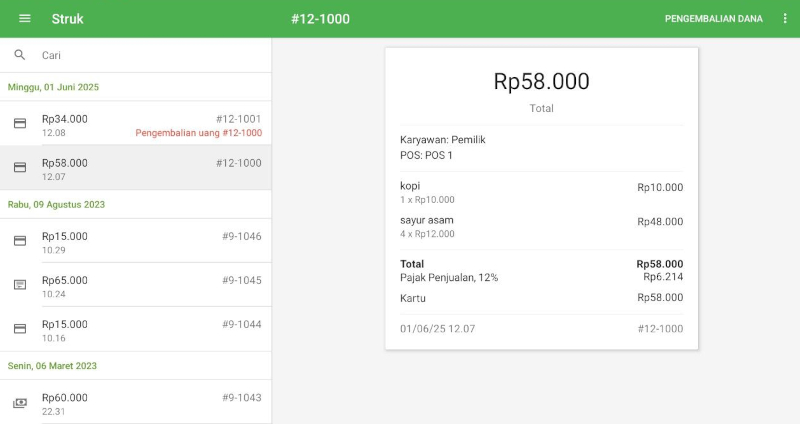Click the sayur asam item line

[x=541, y=226]
